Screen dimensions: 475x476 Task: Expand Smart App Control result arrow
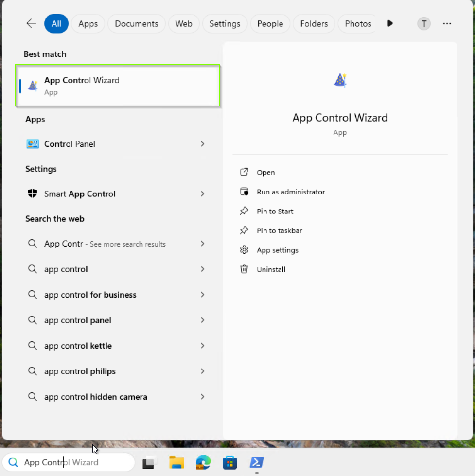click(203, 194)
